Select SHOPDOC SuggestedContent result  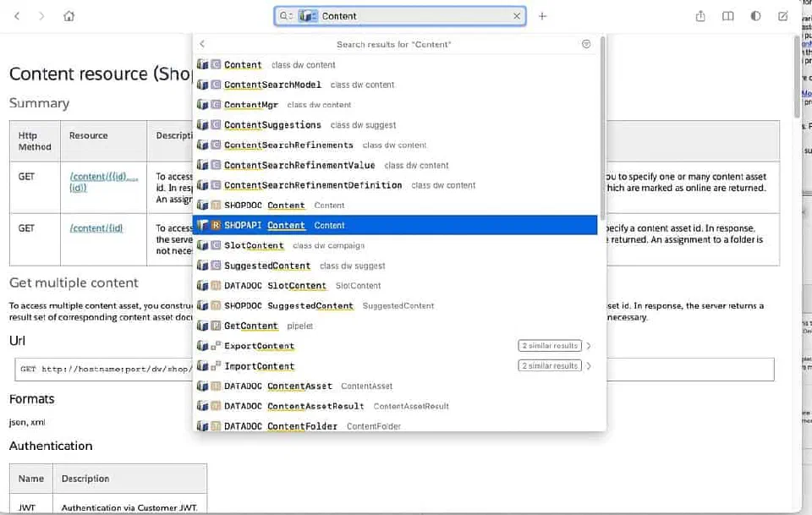(395, 305)
